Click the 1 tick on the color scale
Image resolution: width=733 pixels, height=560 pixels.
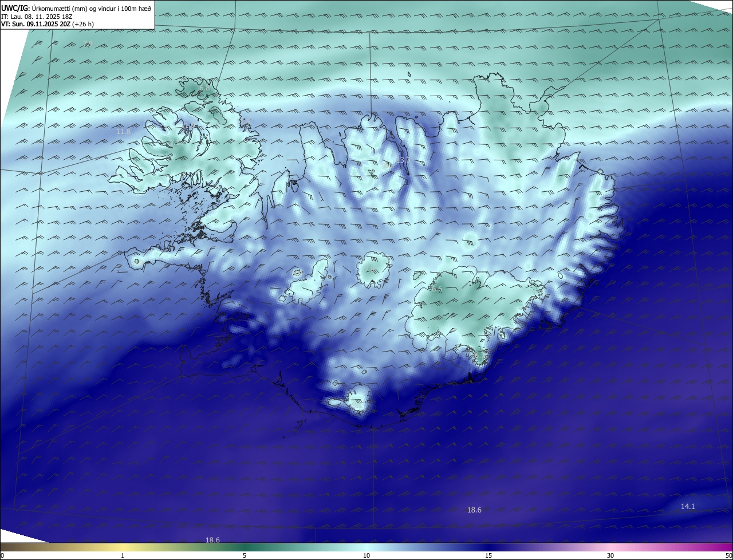123,555
